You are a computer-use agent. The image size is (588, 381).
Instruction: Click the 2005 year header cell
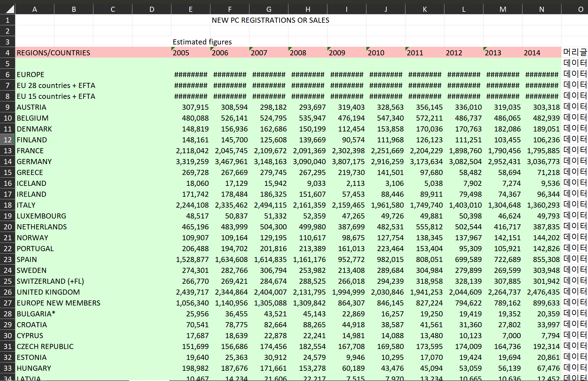191,53
